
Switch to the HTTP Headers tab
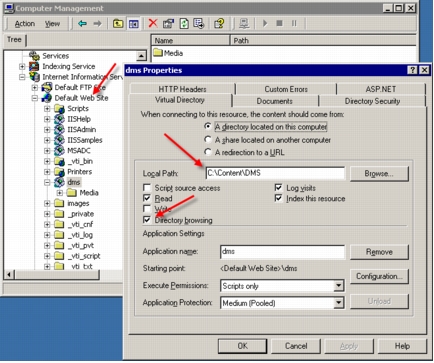coord(182,89)
